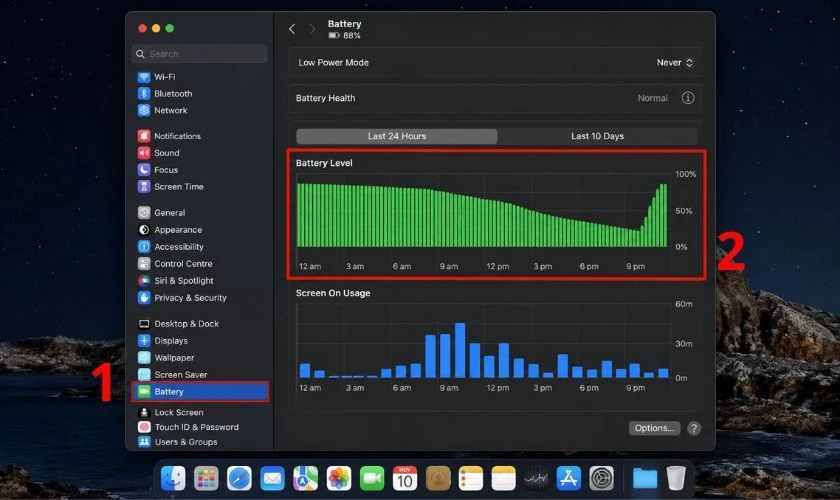Go back with the left chevron

point(292,29)
